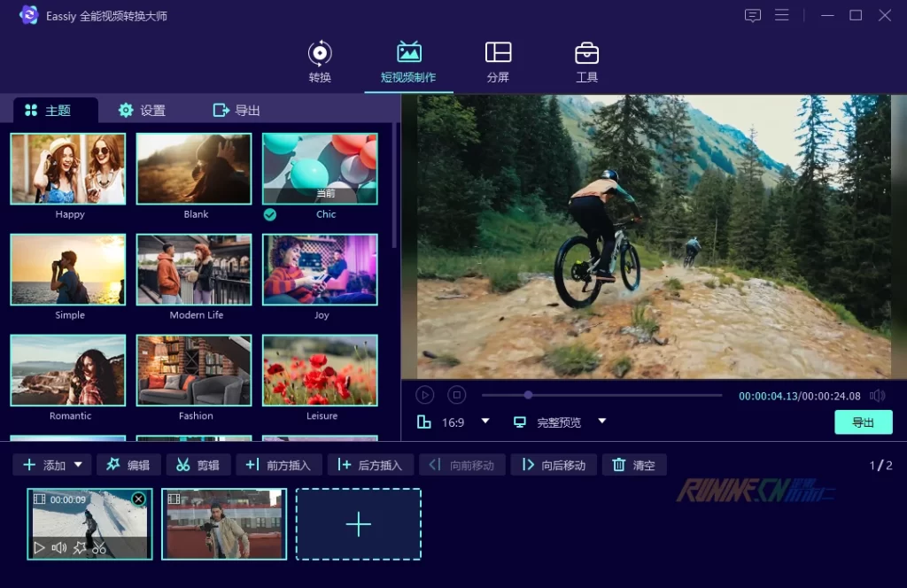907x588 pixels.
Task: Click the stop button under the preview
Action: pos(456,395)
